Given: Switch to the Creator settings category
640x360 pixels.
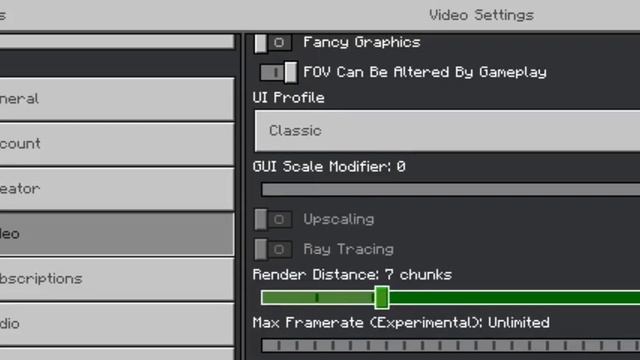Looking at the screenshot, I should (117, 189).
